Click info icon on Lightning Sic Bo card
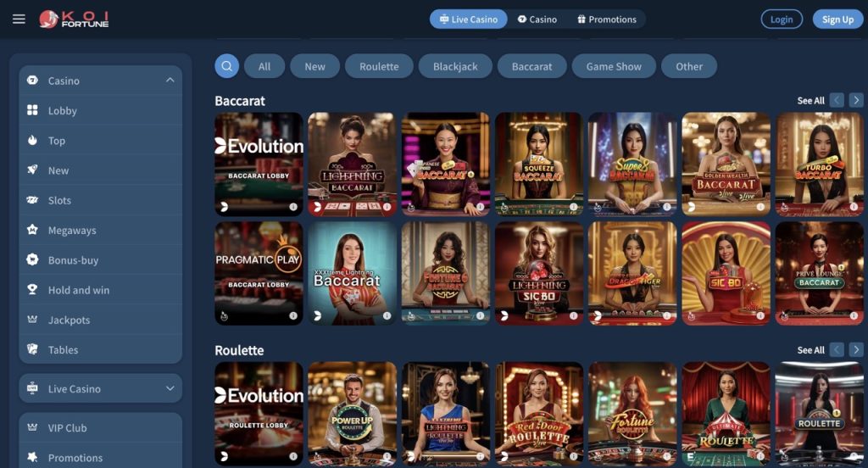Screen dimensions: 868x468 pyautogui.click(x=574, y=315)
